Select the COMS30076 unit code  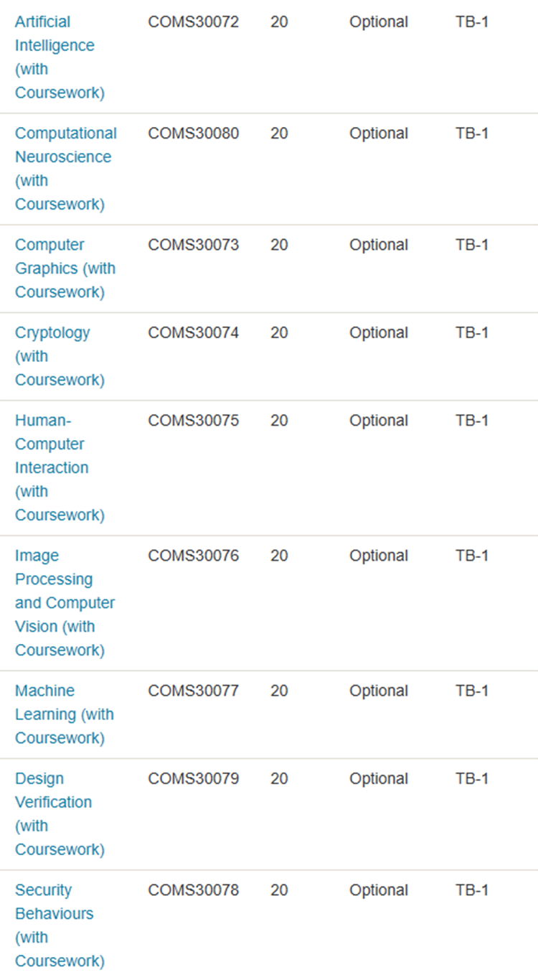click(x=194, y=556)
